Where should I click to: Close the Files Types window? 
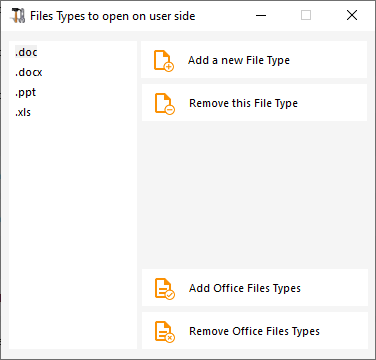click(x=352, y=15)
